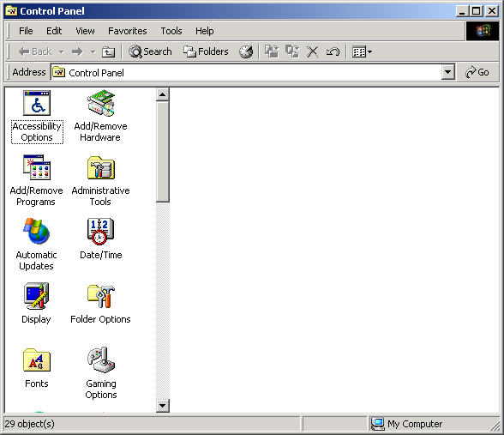Open the Favorites menu
This screenshot has height=435, width=504.
[x=127, y=31]
